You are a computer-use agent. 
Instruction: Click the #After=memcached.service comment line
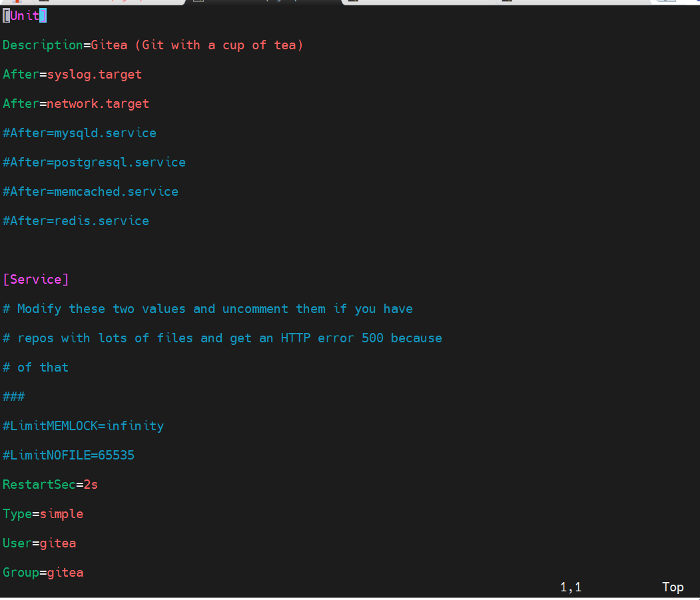tap(91, 192)
